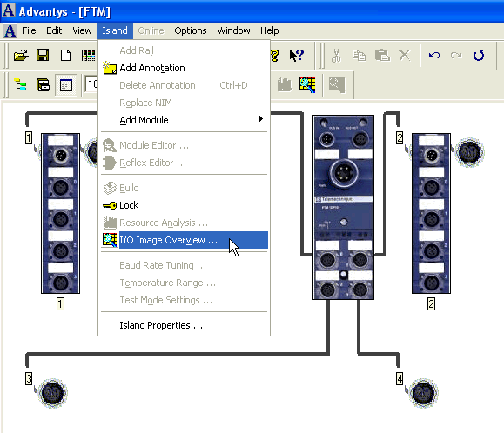
Task: Open the Help menu
Action: click(x=269, y=30)
